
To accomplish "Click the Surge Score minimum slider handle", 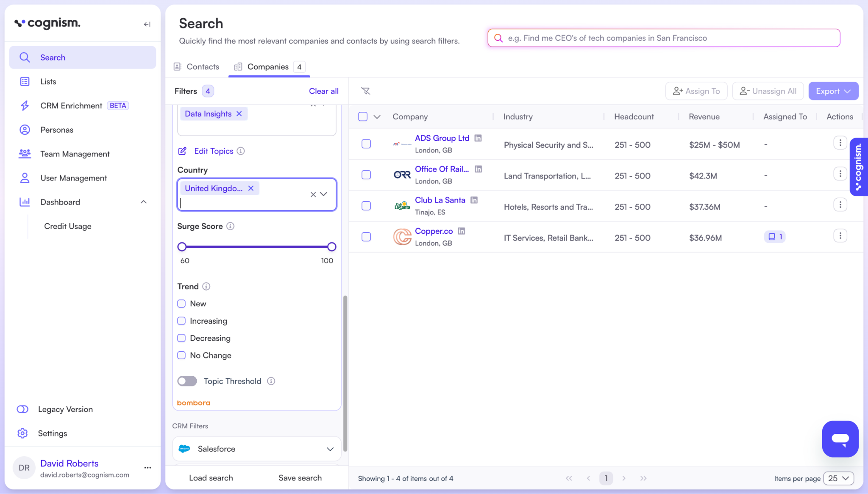I will coord(182,247).
